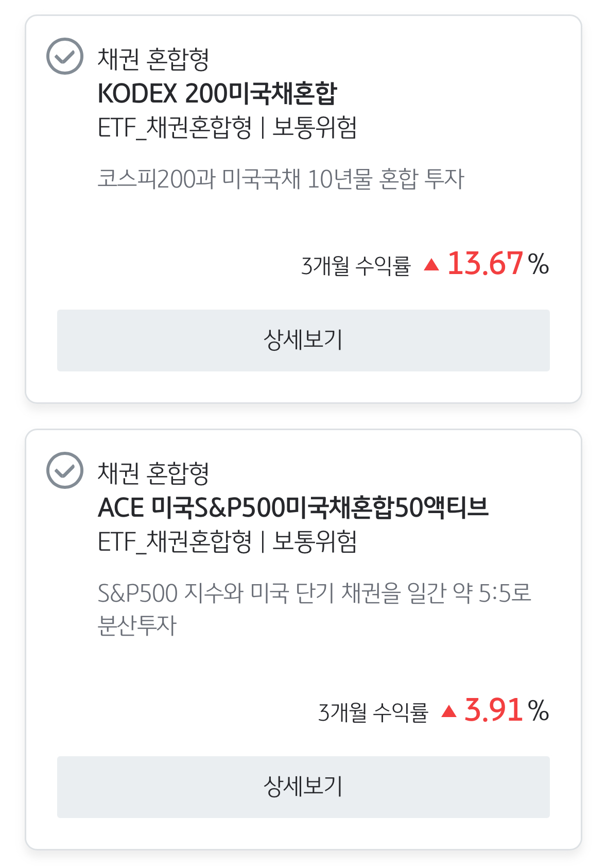Viewport: 607px width, 868px height.
Task: Click the 3개월 수익률 label on ACE card
Action: (x=373, y=712)
